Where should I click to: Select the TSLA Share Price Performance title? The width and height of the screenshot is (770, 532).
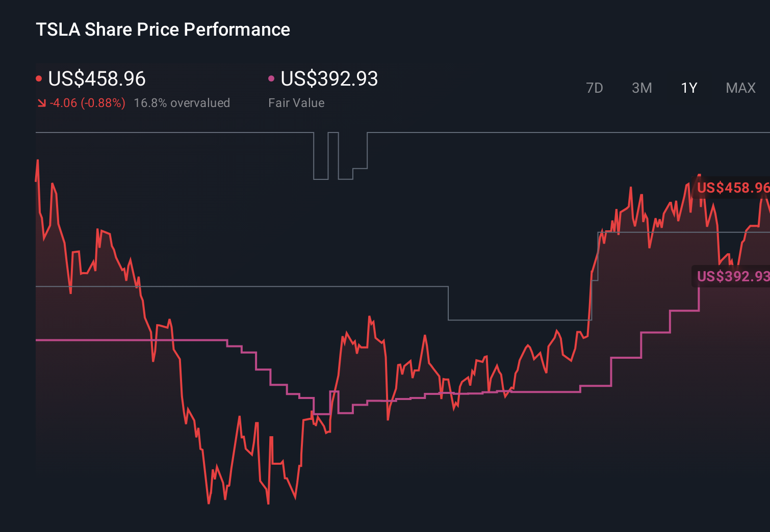coord(162,30)
